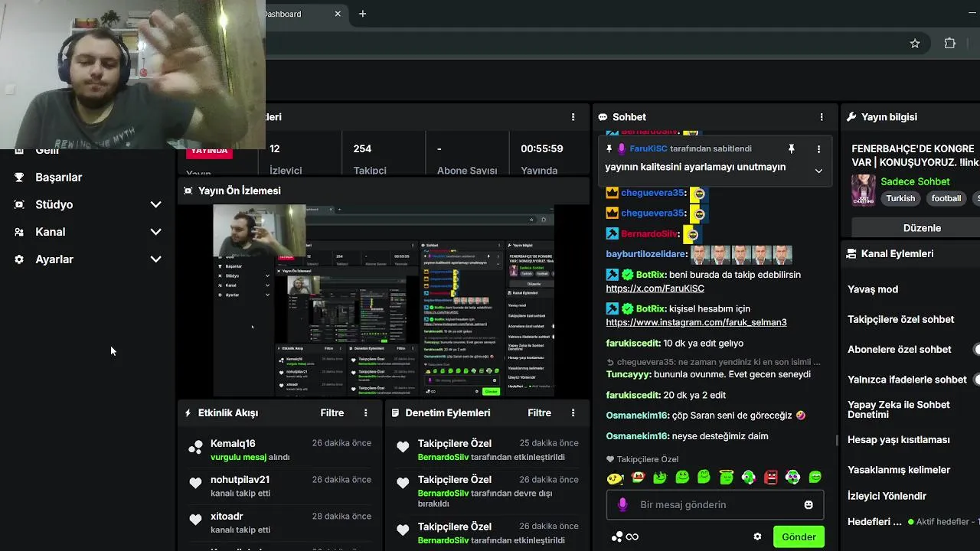Open the Etkinlik Akışı Filtre dropdown
980x551 pixels.
click(332, 412)
